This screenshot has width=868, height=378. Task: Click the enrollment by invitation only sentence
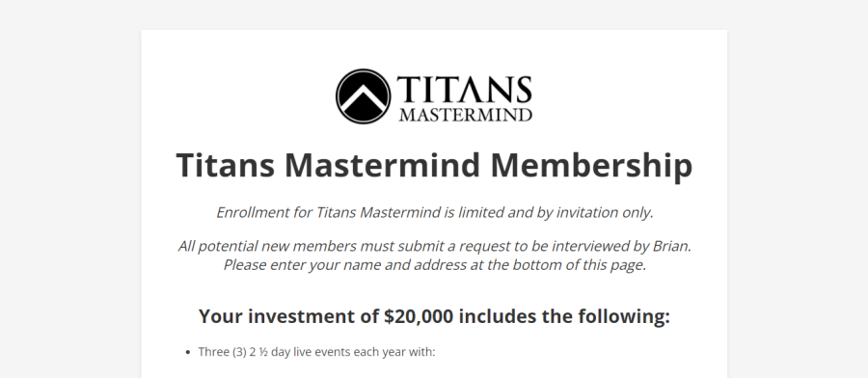pos(435,212)
